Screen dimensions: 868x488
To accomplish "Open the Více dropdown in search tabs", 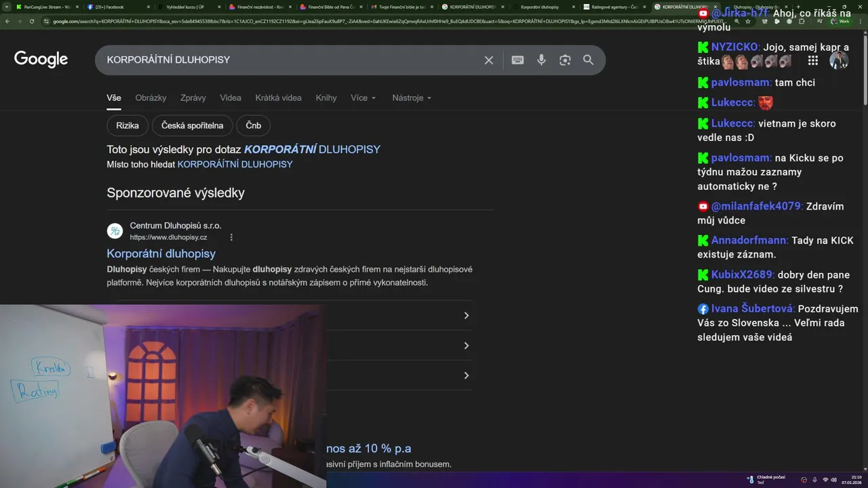I will point(363,98).
